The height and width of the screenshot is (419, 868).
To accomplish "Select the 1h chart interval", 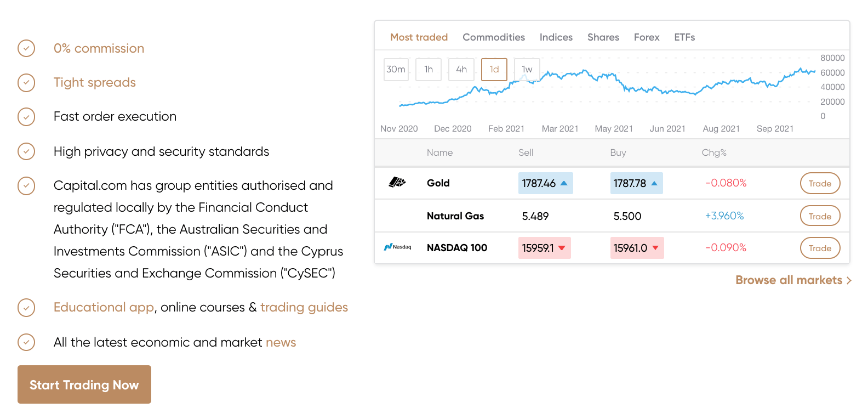I will [429, 70].
